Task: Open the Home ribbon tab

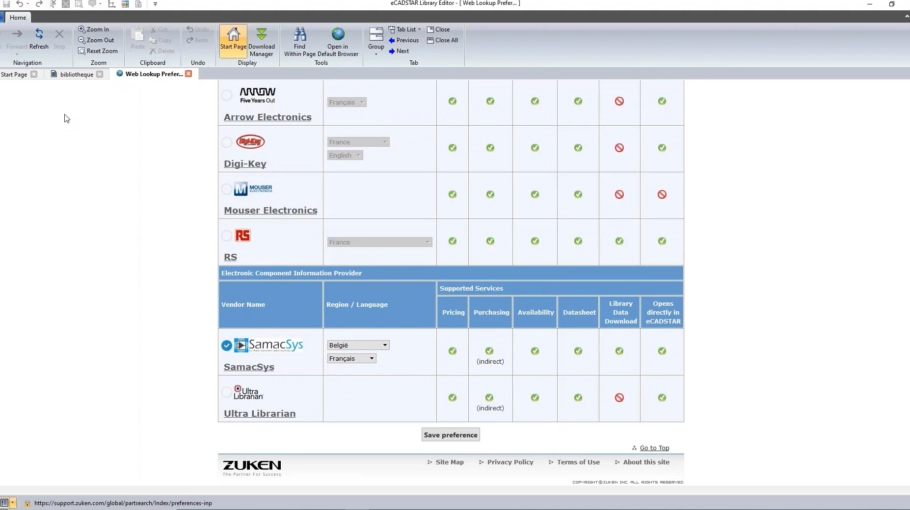Action: [17, 17]
